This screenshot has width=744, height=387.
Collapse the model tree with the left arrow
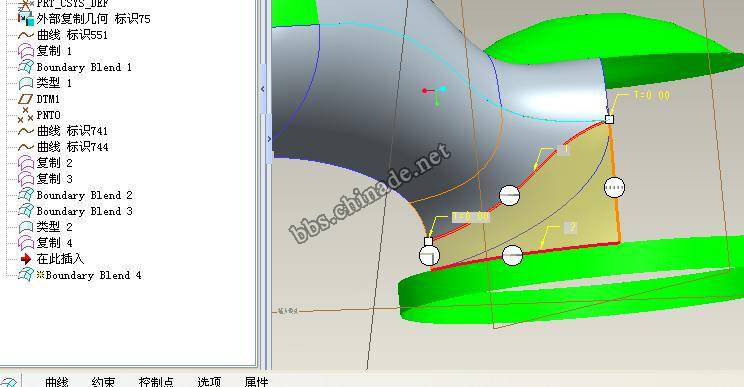tap(263, 89)
